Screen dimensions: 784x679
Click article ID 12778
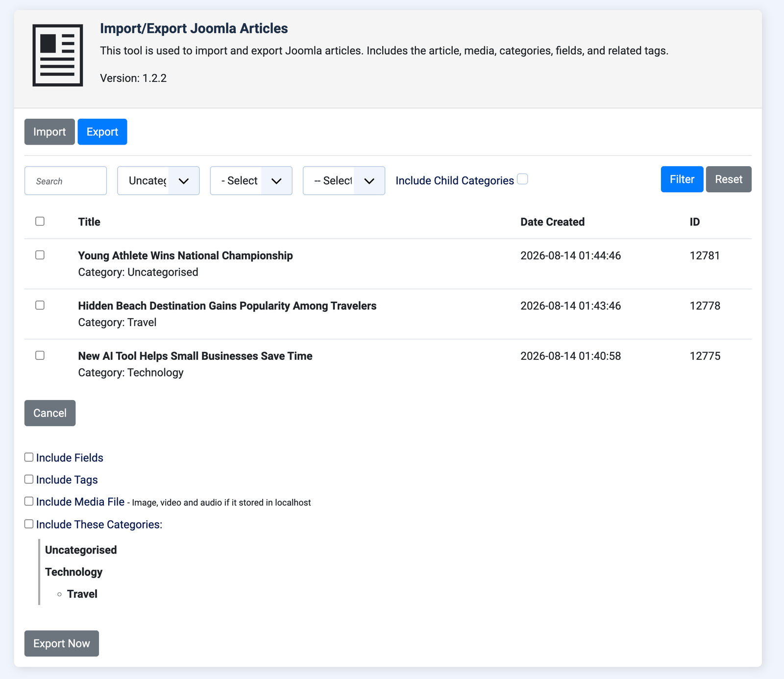(705, 306)
